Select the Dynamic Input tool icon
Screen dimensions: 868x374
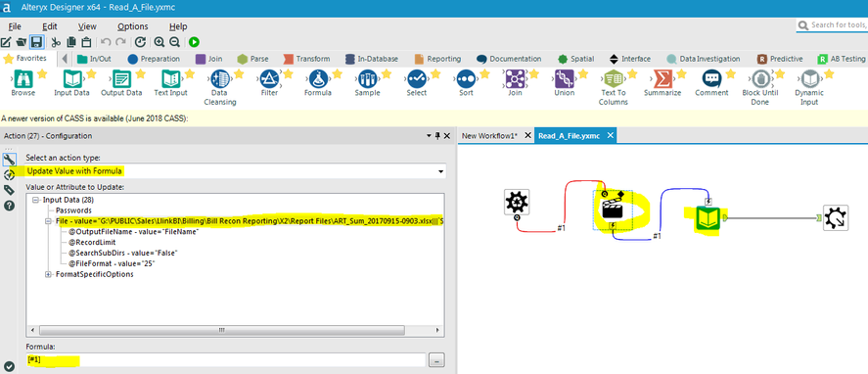(x=810, y=78)
